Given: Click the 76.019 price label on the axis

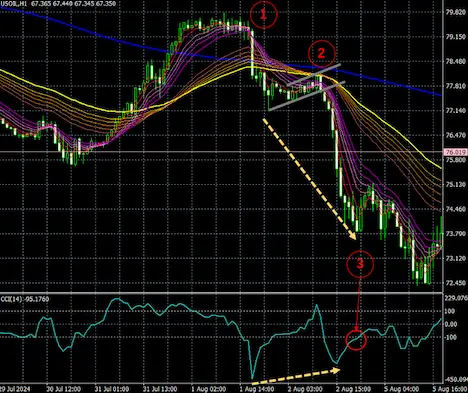Looking at the screenshot, I should pyautogui.click(x=455, y=152).
